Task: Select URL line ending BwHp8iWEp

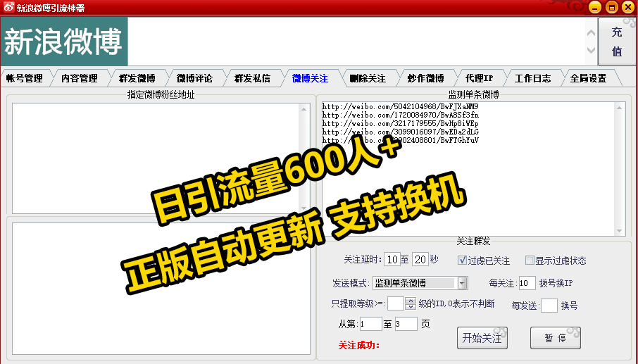Action: pyautogui.click(x=401, y=124)
